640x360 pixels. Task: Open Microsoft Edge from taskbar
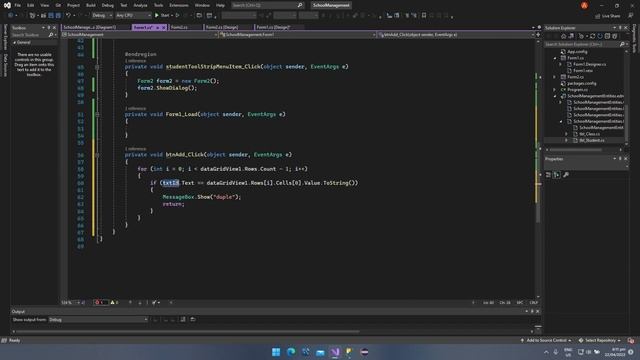[x=291, y=352]
